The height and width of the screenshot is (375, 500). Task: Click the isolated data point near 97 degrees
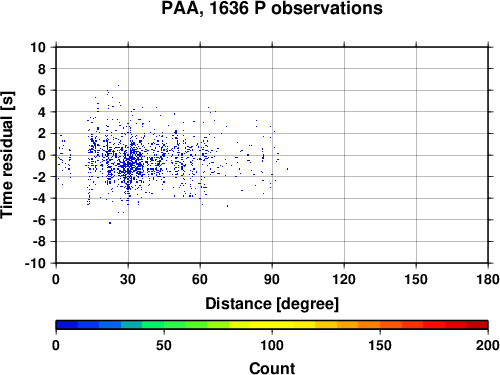(x=287, y=169)
